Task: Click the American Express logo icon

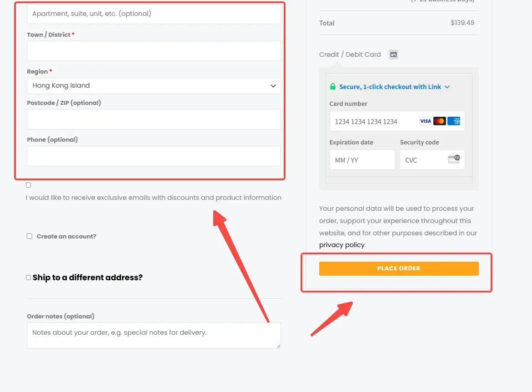Action: (x=454, y=121)
